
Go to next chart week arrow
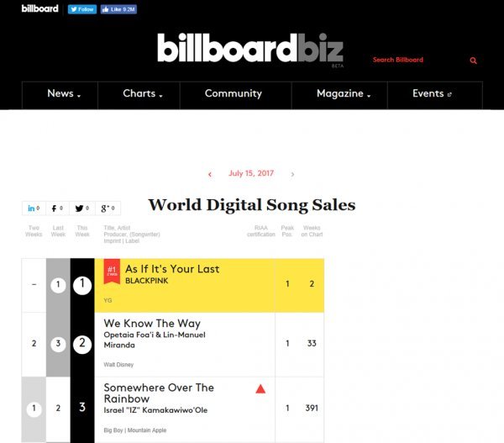point(292,174)
